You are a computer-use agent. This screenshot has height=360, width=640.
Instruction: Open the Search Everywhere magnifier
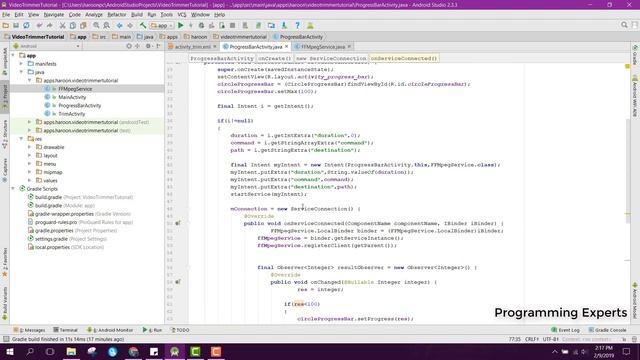point(624,25)
